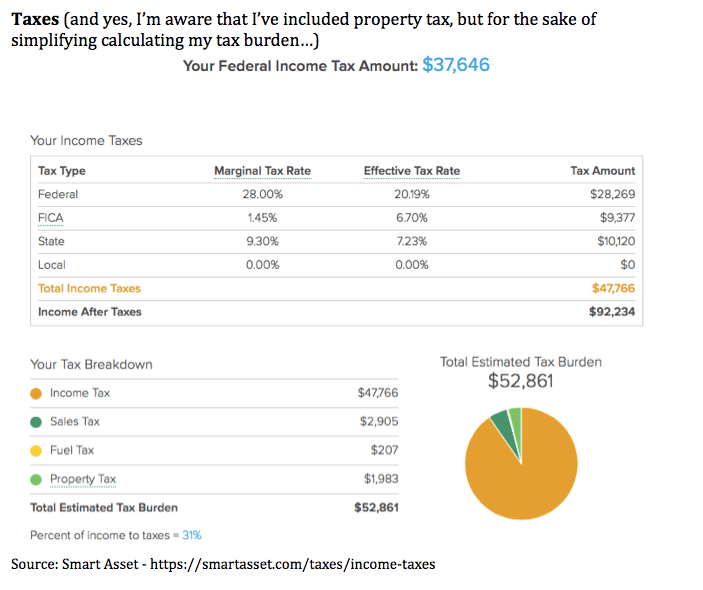Click the Marginal Tax Rate column header
The image size is (703, 590).
click(262, 171)
